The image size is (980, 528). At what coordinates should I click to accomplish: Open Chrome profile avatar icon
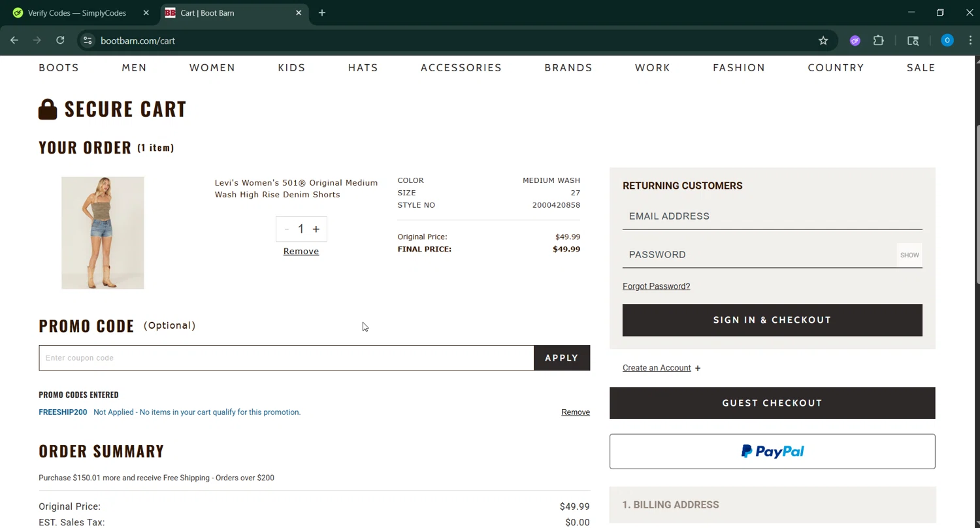click(x=947, y=41)
